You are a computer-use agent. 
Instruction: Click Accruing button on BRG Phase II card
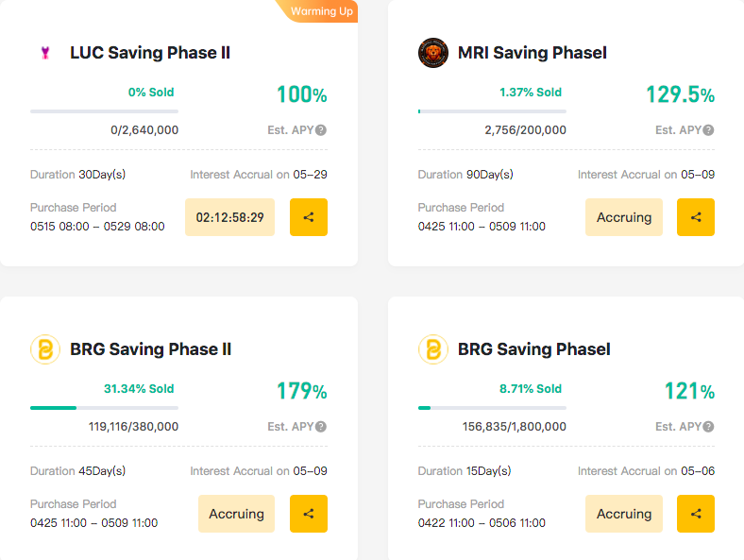236,514
